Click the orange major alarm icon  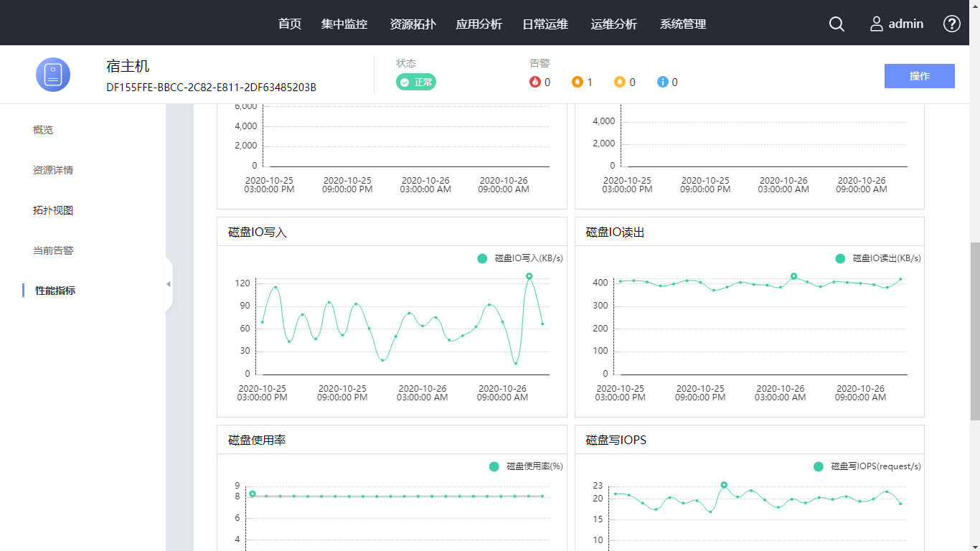pyautogui.click(x=578, y=82)
